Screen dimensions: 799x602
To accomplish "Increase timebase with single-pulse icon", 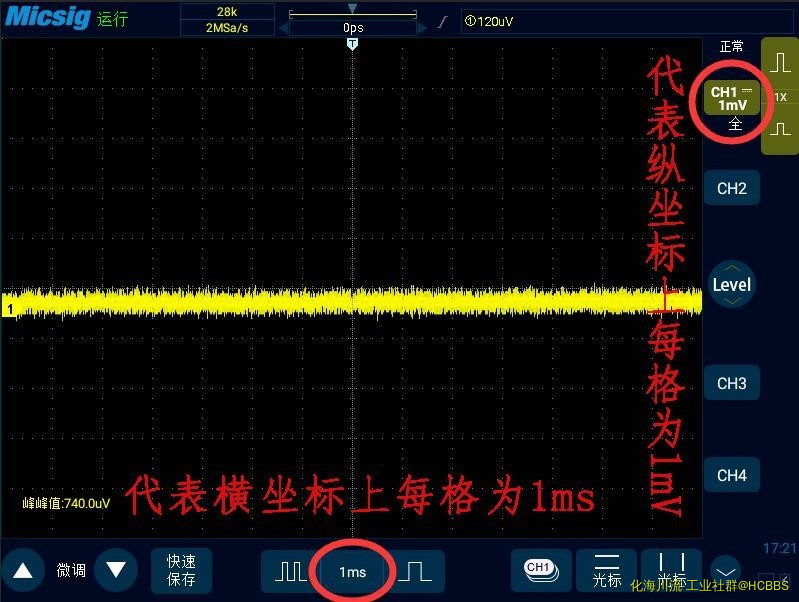I will [x=415, y=571].
